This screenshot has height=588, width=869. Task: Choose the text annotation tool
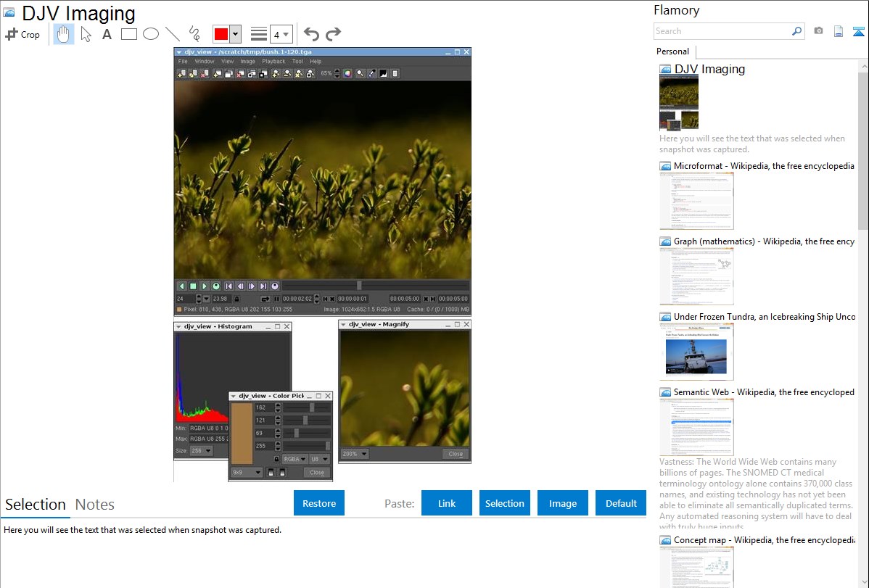[107, 34]
